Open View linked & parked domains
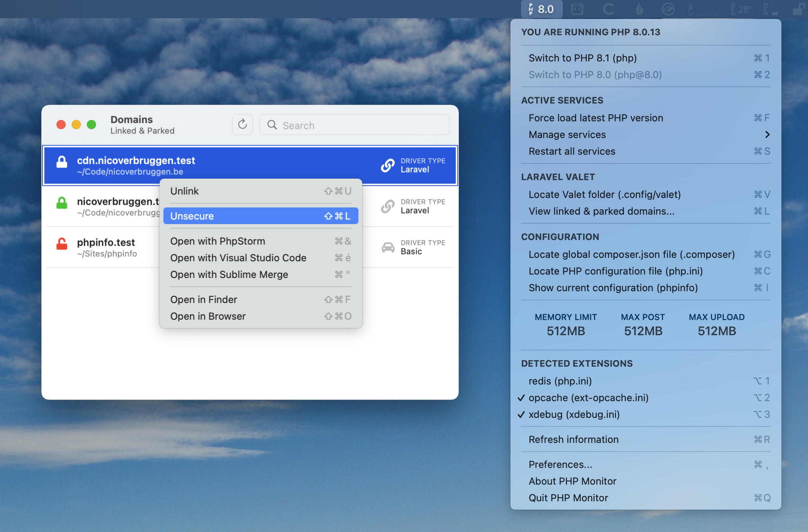Screen dimensions: 808x532 pyautogui.click(x=646, y=211)
